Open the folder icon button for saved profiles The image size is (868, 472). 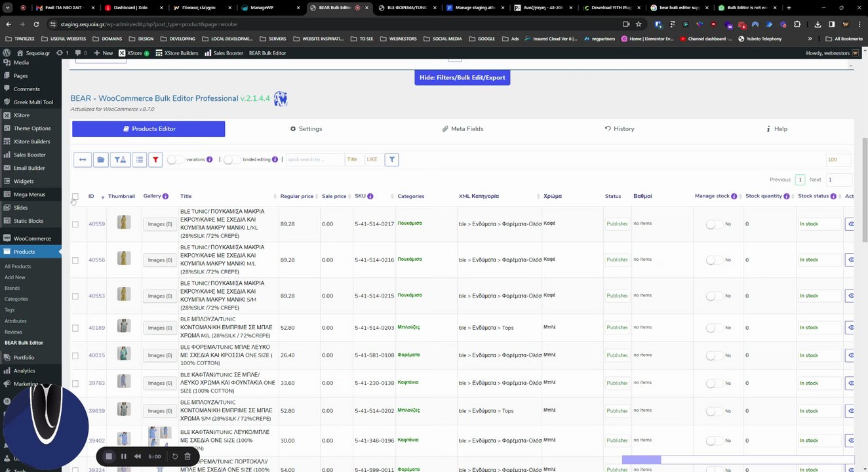click(x=100, y=159)
